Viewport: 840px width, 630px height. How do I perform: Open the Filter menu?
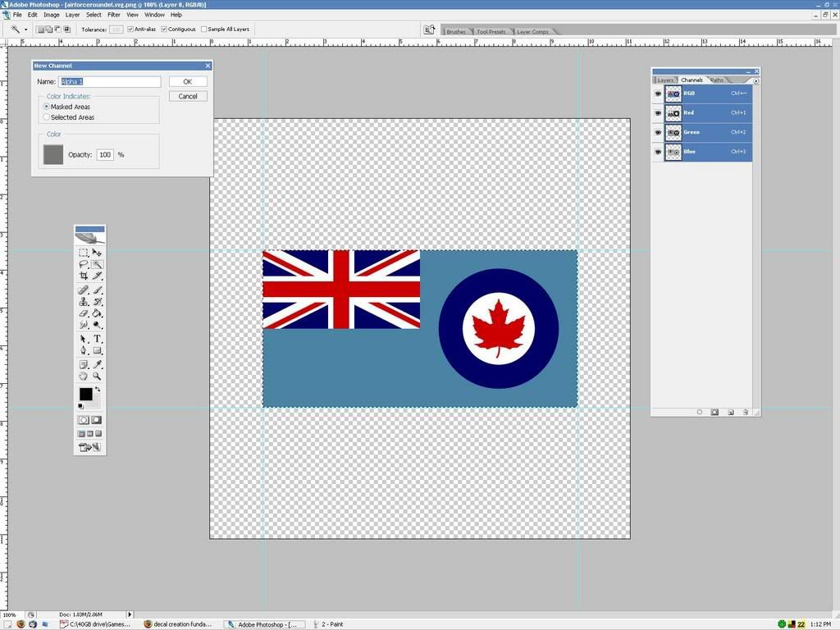[x=114, y=15]
